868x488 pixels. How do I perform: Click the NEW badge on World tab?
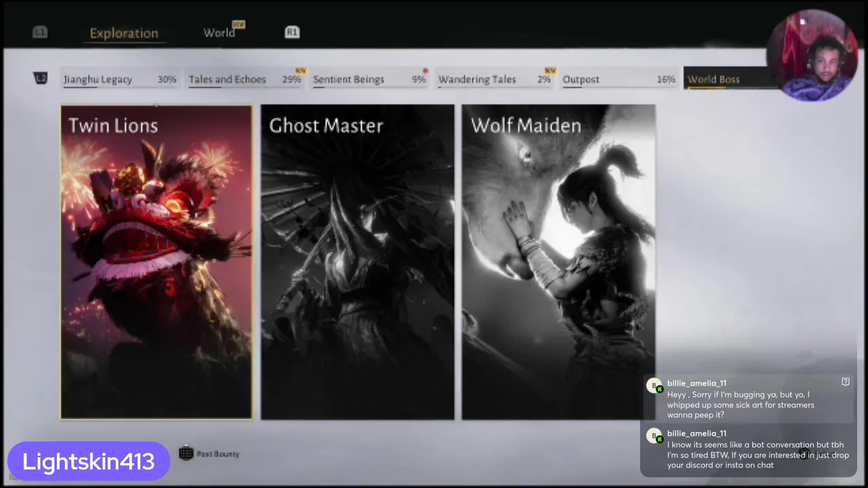238,24
